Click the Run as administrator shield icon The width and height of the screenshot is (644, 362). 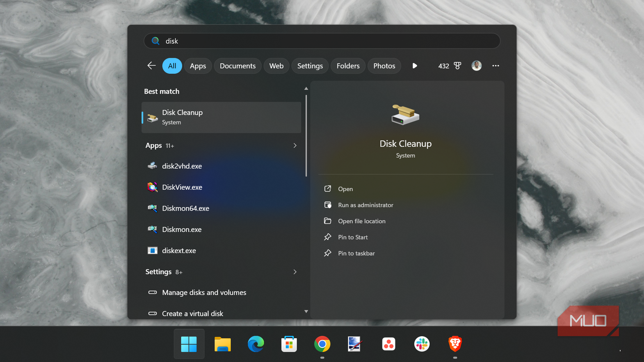328,205
